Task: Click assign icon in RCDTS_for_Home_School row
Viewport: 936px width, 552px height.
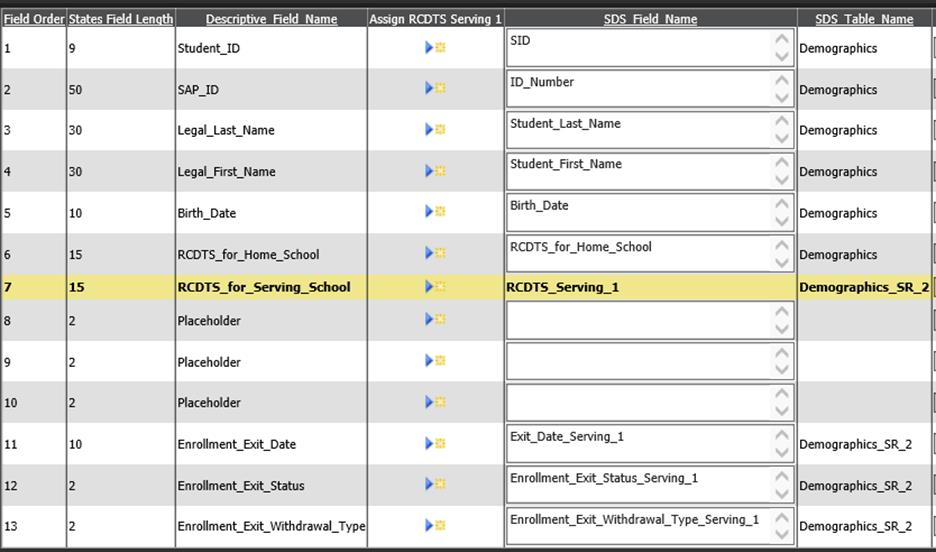Action: 435,254
